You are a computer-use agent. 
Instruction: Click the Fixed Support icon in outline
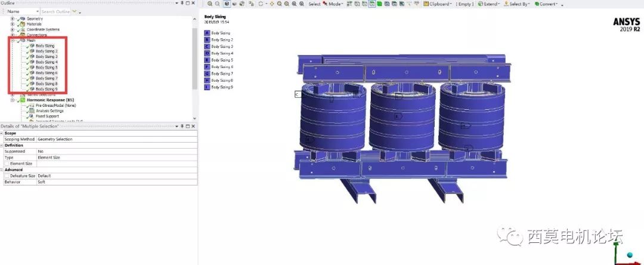[32, 116]
